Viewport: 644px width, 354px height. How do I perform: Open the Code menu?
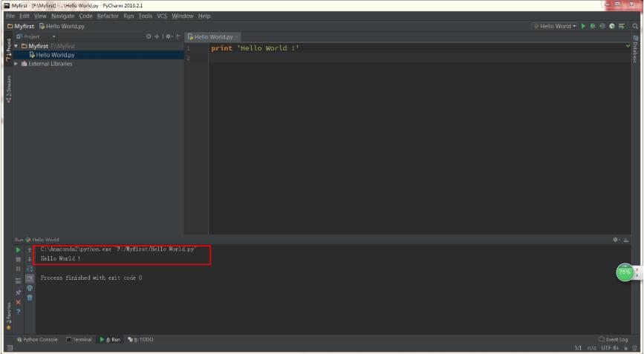[x=85, y=16]
